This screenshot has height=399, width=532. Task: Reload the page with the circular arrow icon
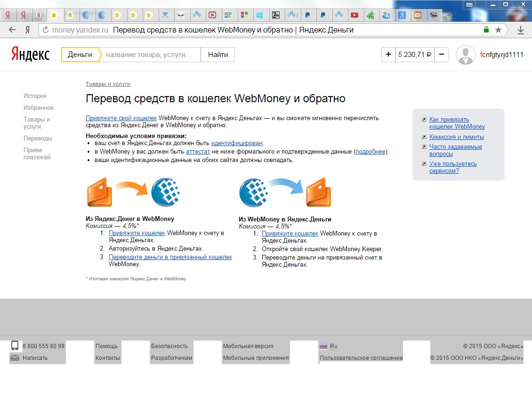click(x=46, y=30)
